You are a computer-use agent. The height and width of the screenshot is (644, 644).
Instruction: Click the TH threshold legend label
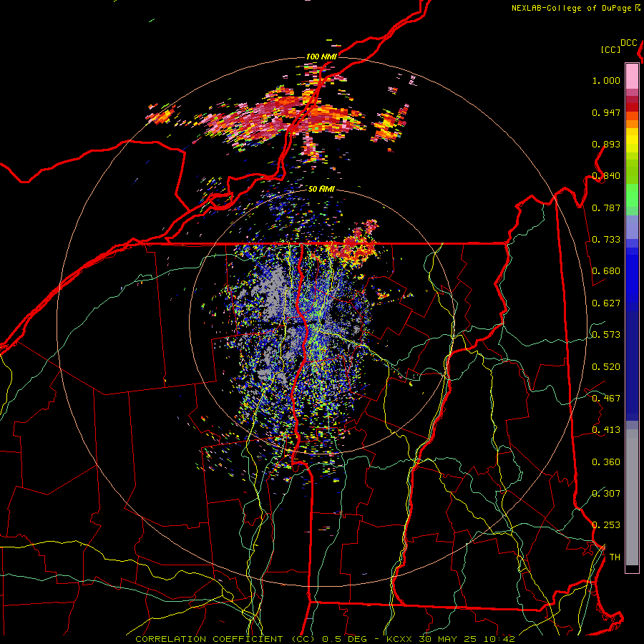point(615,557)
